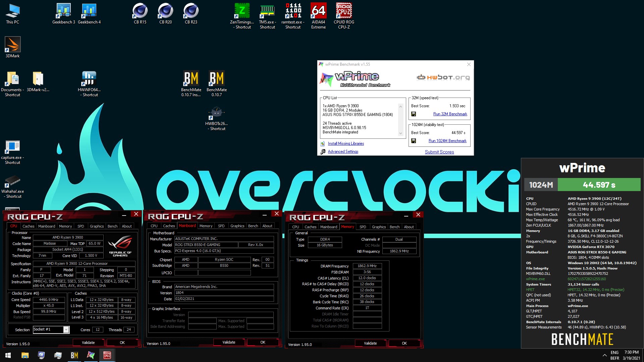Click the Run 32M Benchmark link
The width and height of the screenshot is (644, 362).
[450, 114]
